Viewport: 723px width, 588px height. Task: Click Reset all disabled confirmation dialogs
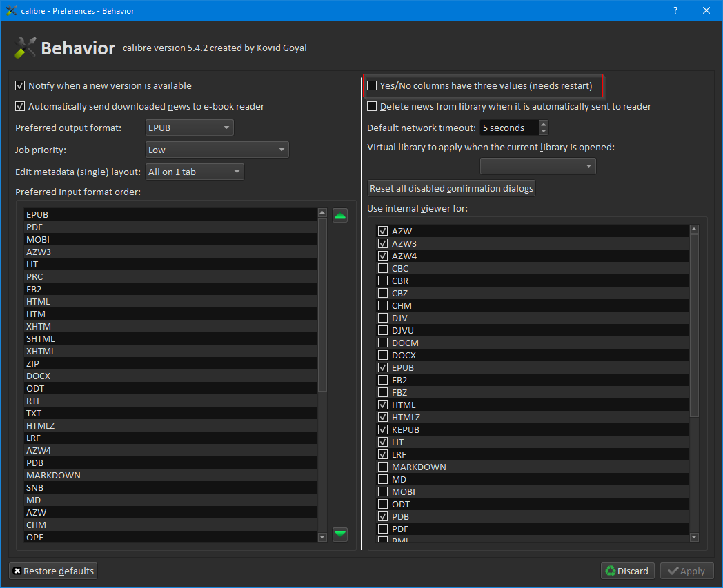coord(451,188)
